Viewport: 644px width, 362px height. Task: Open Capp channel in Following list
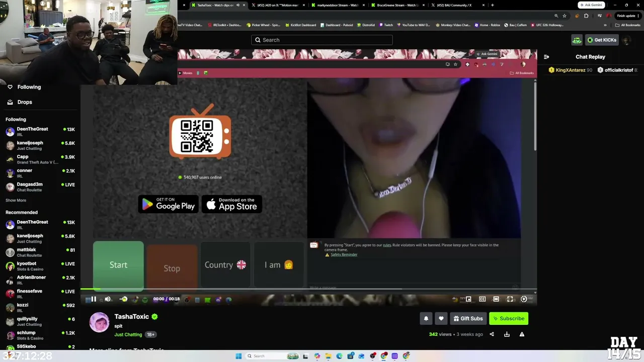40,159
